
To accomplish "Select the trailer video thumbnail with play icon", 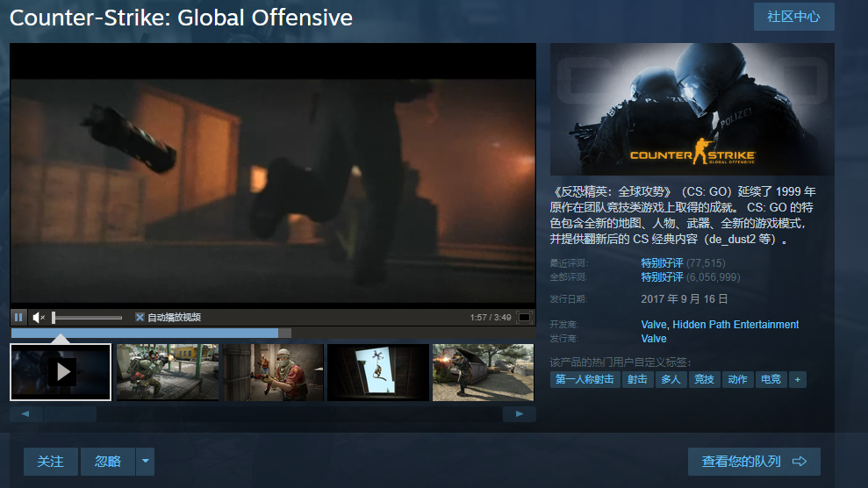I will click(x=61, y=372).
